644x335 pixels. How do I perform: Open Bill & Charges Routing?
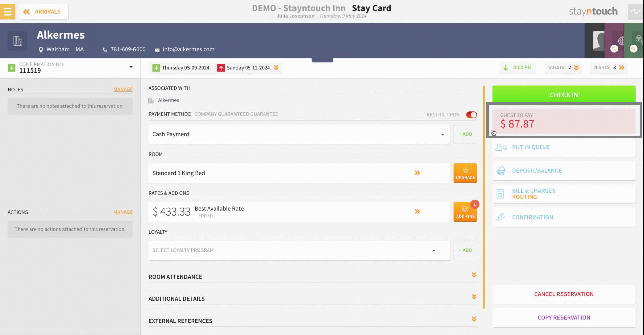pos(564,194)
